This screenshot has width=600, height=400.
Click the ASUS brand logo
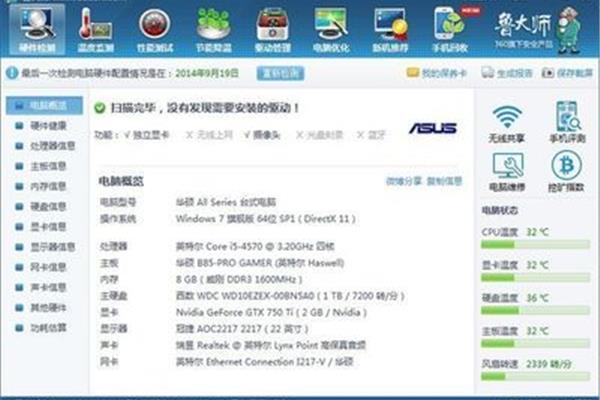coord(433,128)
